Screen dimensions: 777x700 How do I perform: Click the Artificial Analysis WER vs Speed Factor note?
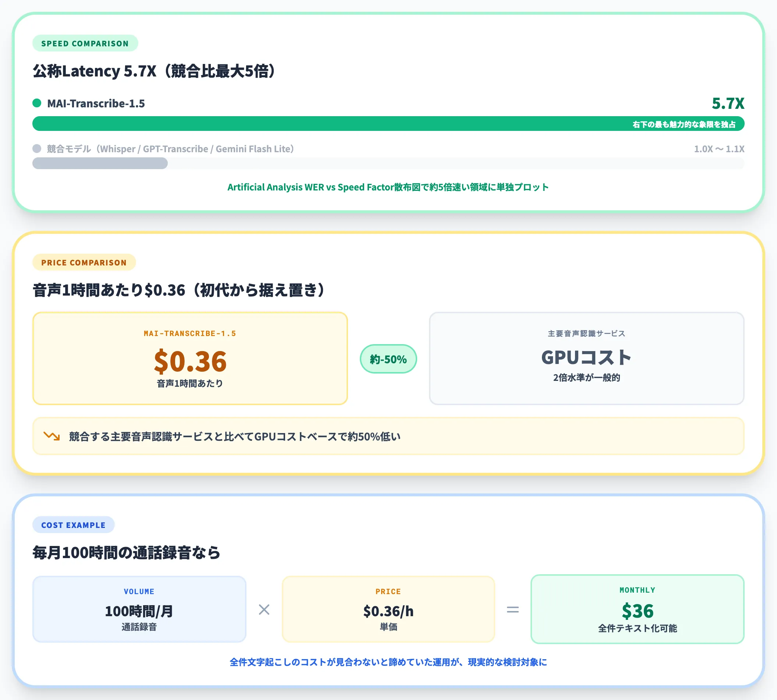tap(388, 187)
